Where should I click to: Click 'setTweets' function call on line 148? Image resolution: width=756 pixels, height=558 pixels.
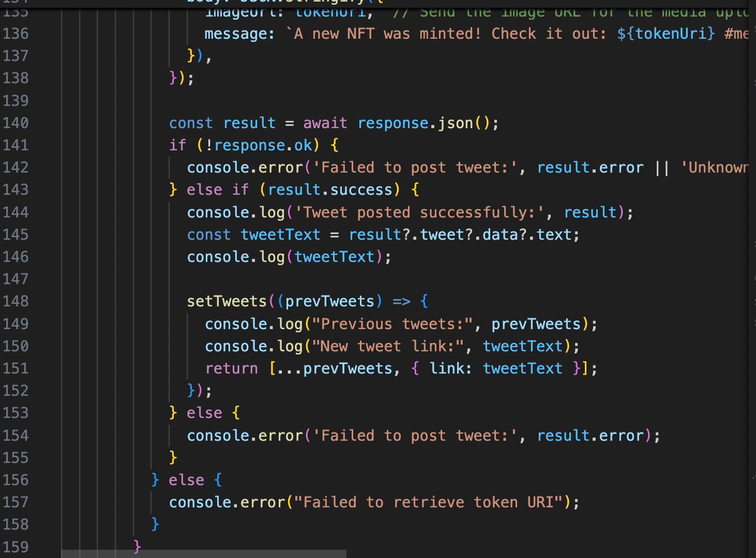[227, 301]
